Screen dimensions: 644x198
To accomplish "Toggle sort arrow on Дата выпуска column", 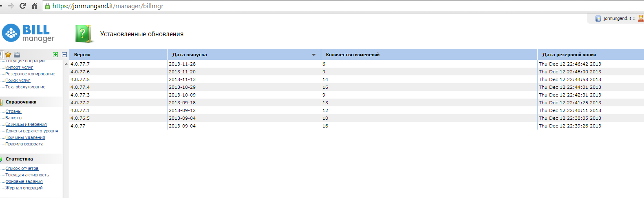I will pyautogui.click(x=313, y=55).
